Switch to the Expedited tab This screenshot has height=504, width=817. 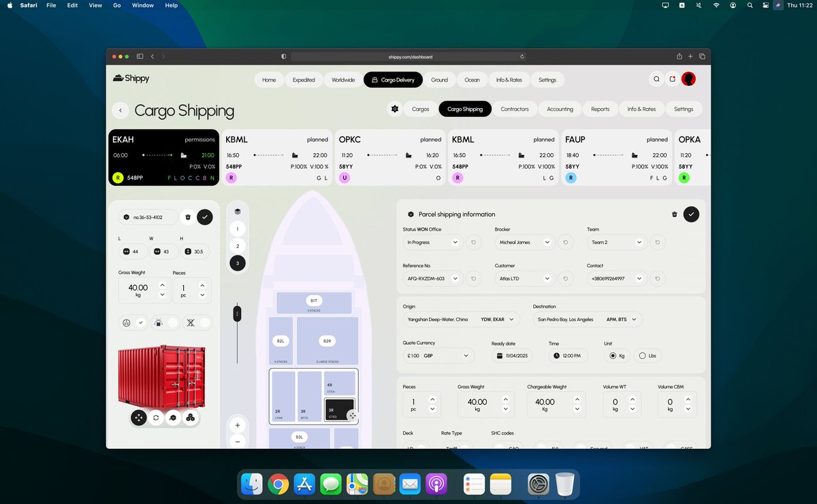[304, 80]
